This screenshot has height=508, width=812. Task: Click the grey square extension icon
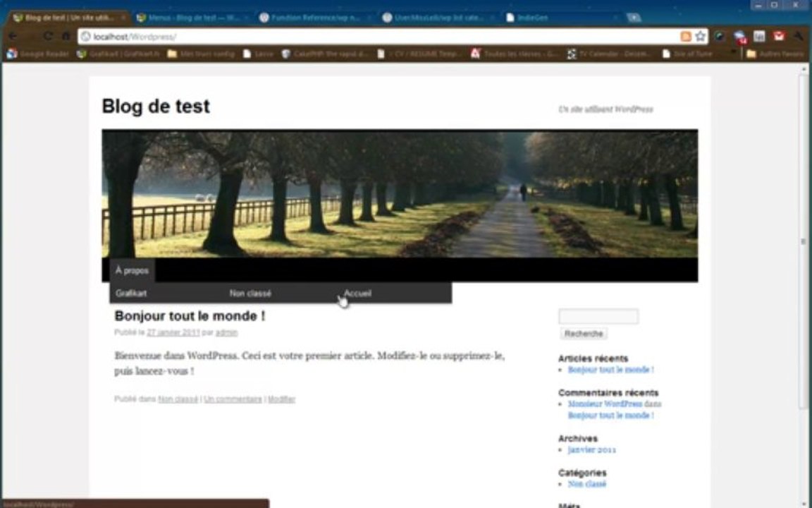click(759, 36)
